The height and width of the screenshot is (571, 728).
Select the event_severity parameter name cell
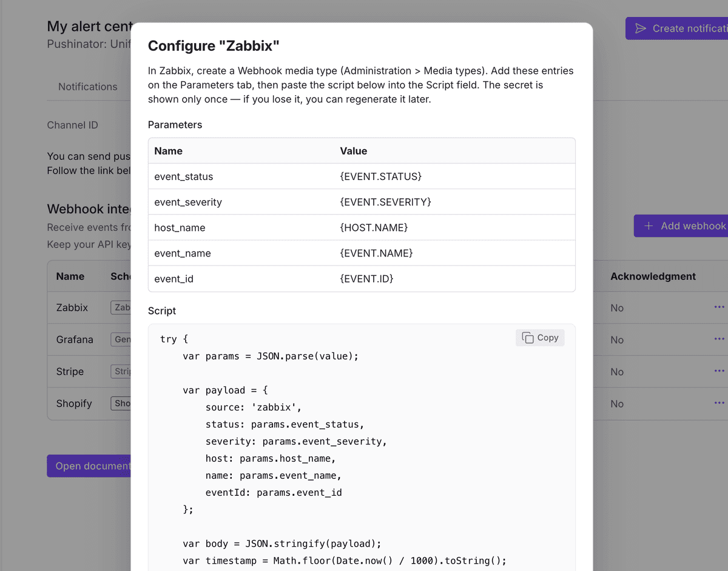pos(241,202)
